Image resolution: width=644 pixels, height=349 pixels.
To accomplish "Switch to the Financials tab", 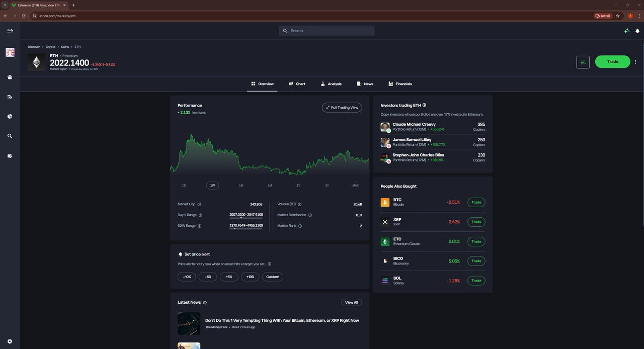I will pos(400,84).
